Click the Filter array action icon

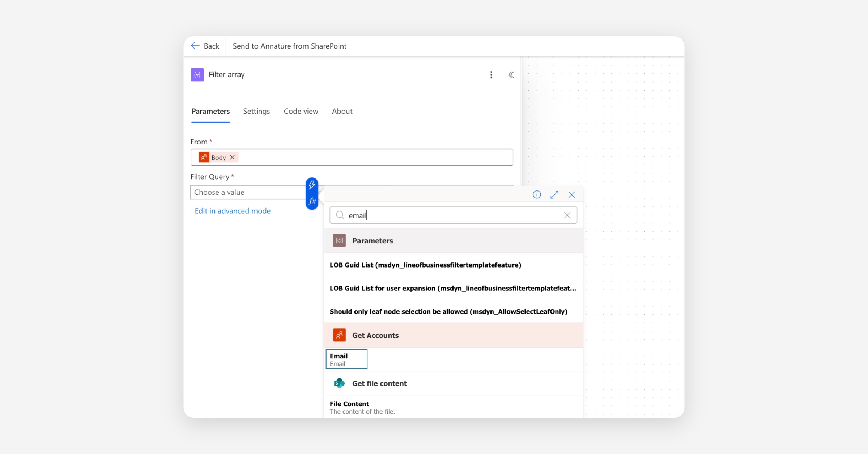pos(197,75)
